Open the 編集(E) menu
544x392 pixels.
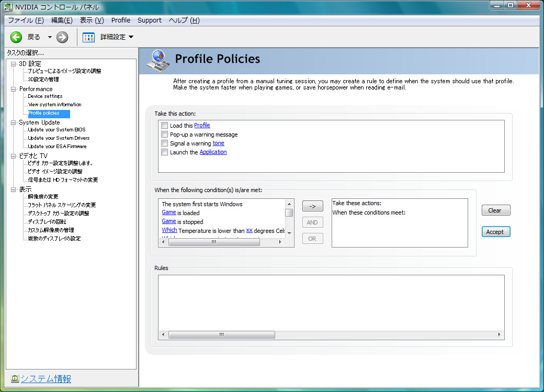pyautogui.click(x=62, y=20)
